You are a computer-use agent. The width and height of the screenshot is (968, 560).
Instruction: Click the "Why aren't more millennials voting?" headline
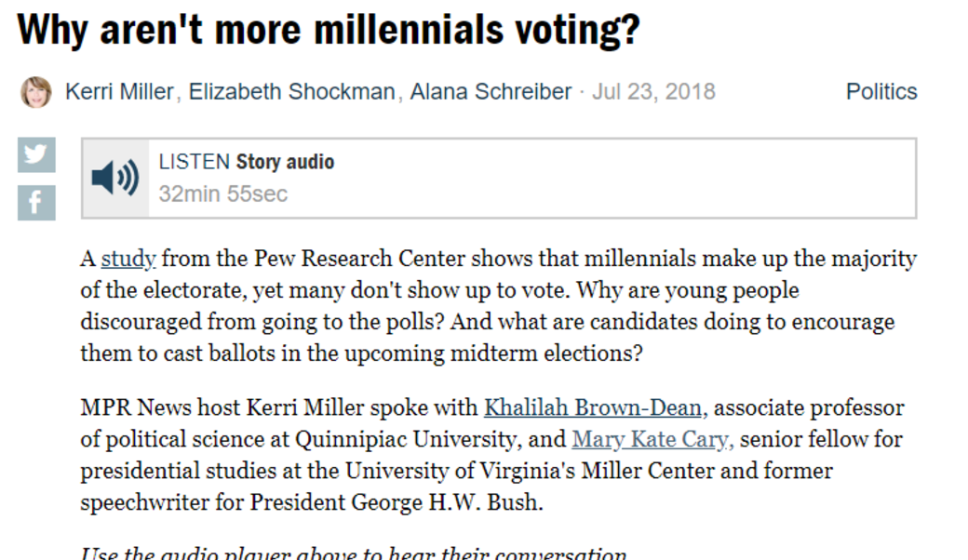click(x=329, y=31)
